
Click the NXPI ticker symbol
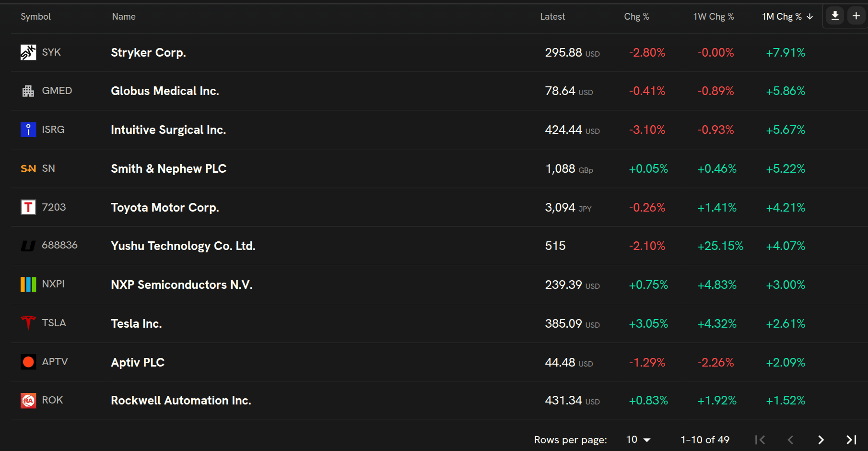click(53, 284)
